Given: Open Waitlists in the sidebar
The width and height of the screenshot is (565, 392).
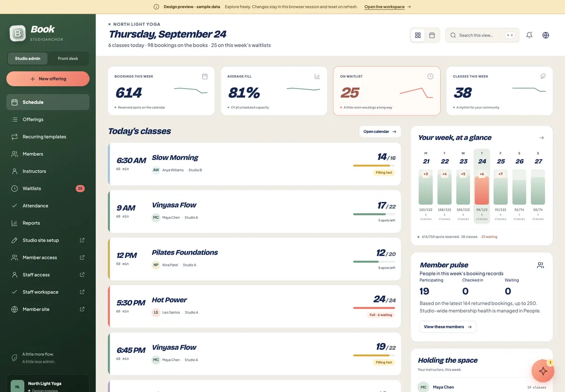Looking at the screenshot, I should (x=48, y=188).
